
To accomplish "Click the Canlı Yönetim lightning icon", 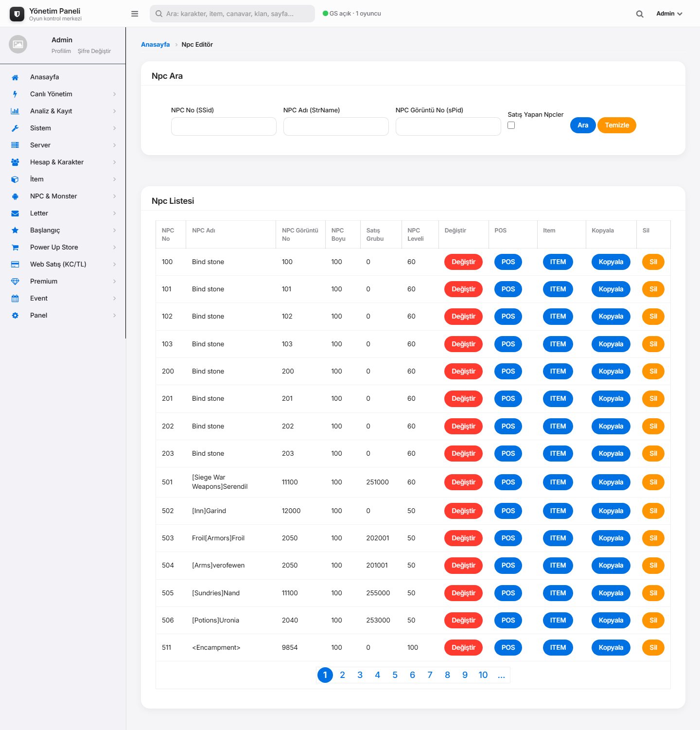I will 15,94.
